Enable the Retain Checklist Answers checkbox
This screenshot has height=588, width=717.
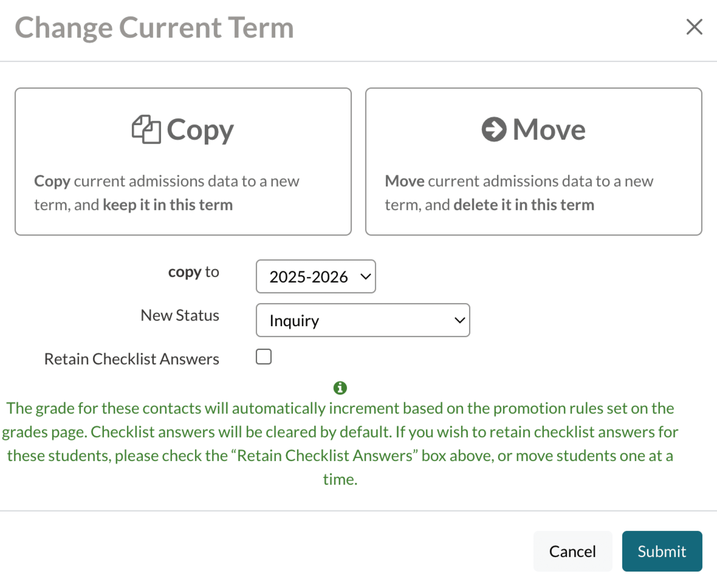click(264, 357)
